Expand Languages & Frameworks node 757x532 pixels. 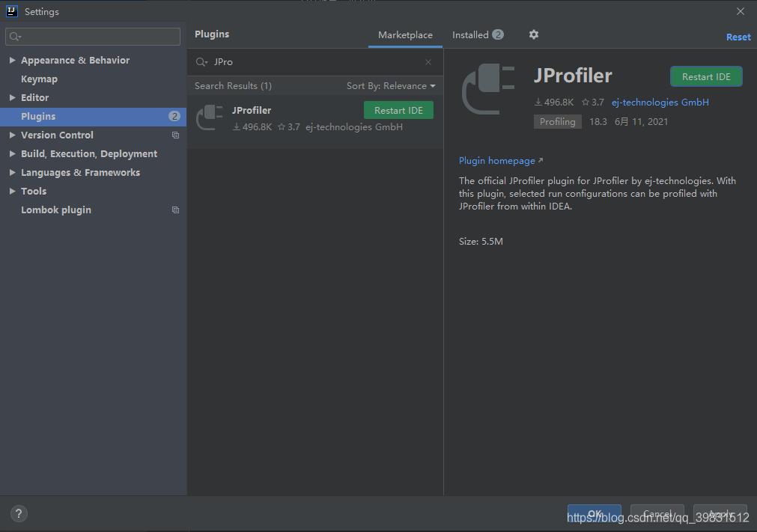[12, 173]
